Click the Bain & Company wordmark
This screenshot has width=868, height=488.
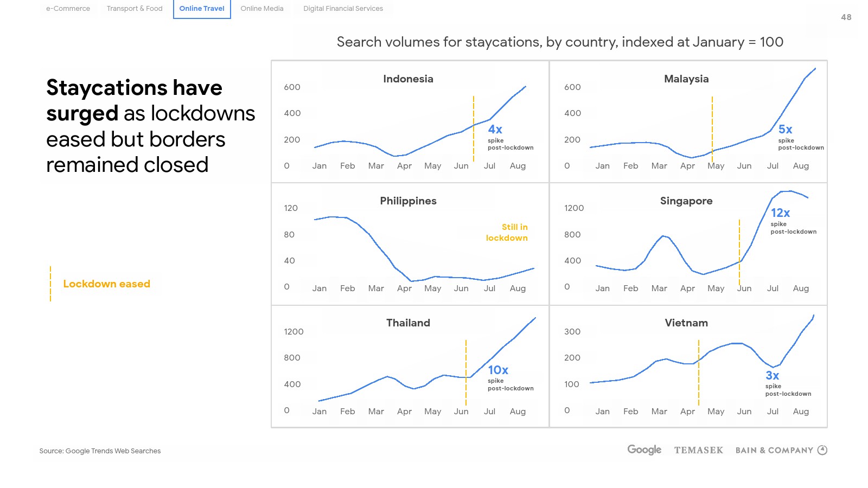coord(774,450)
